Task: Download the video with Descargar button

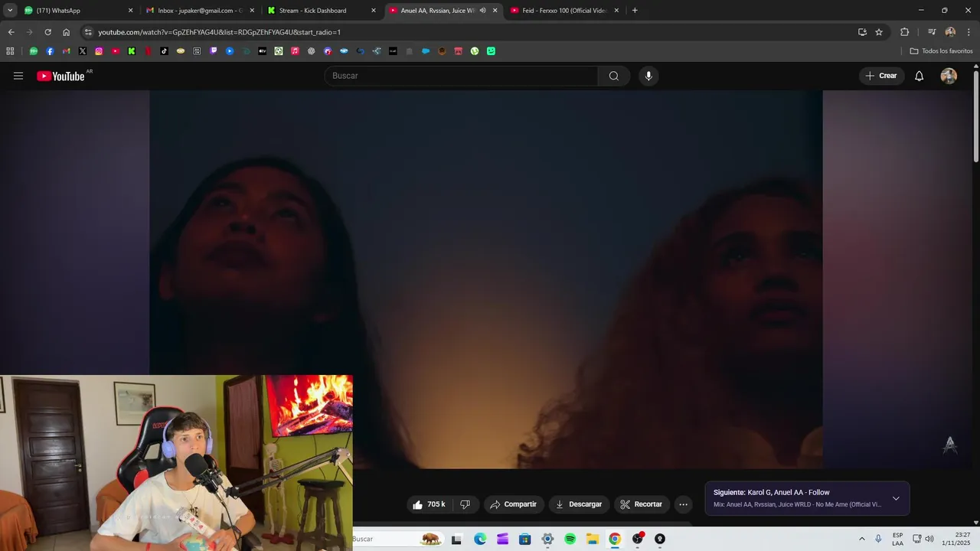Action: [x=579, y=504]
